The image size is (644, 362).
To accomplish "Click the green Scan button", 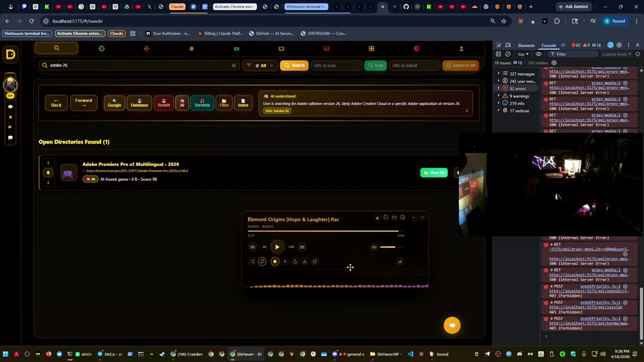I will click(x=375, y=65).
